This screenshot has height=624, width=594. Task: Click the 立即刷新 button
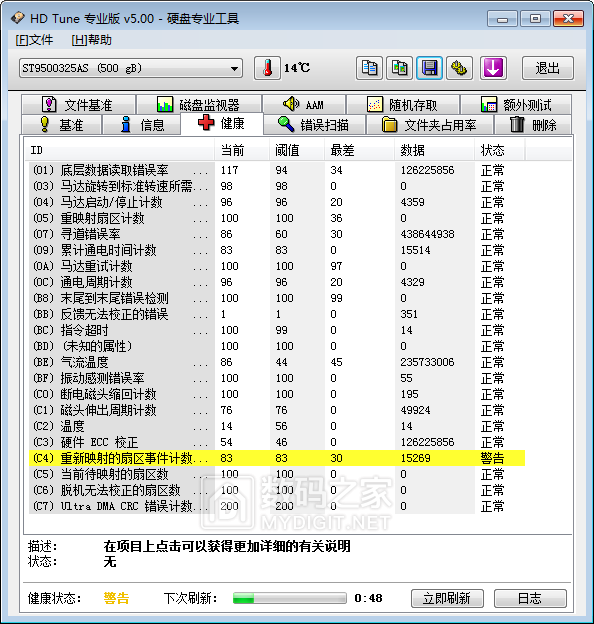tap(447, 598)
